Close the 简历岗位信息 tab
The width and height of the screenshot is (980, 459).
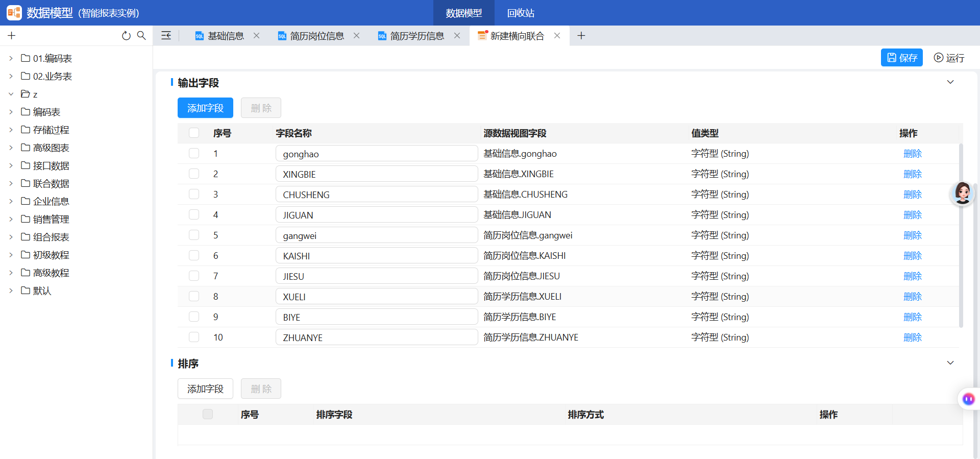(356, 36)
